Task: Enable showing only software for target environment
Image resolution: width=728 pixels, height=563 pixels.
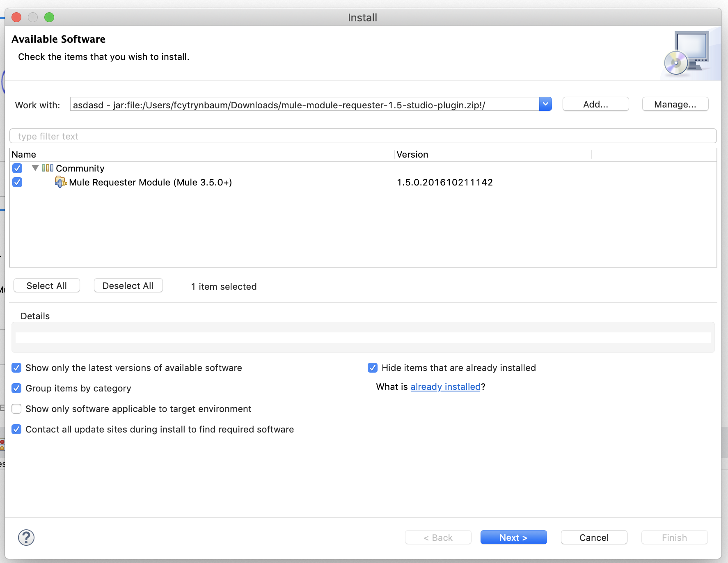Action: point(16,409)
